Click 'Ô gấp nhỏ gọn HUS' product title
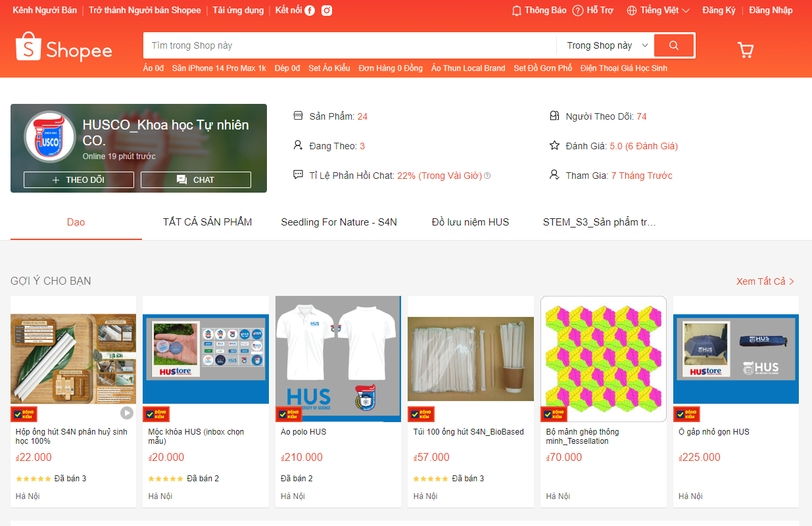Viewport: 812px width, 526px height. tap(714, 432)
